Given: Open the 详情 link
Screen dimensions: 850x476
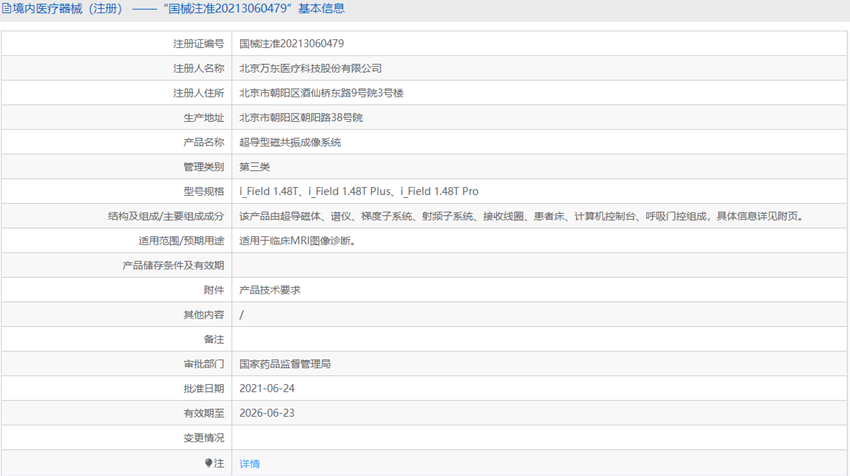Looking at the screenshot, I should (249, 464).
